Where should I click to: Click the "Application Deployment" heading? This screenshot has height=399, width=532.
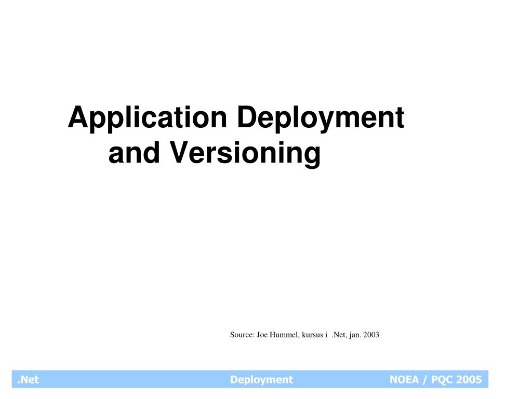(236, 118)
